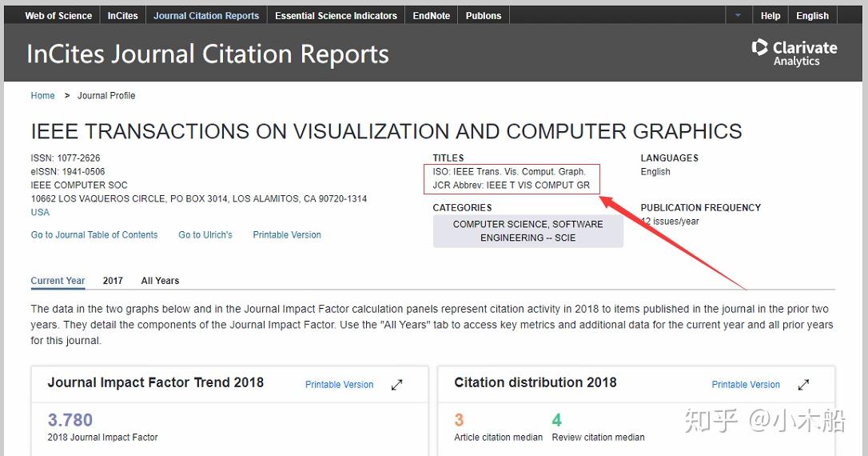This screenshot has height=456, width=868.
Task: Expand the Journal Impact Factor Trend panel
Action: click(x=397, y=385)
